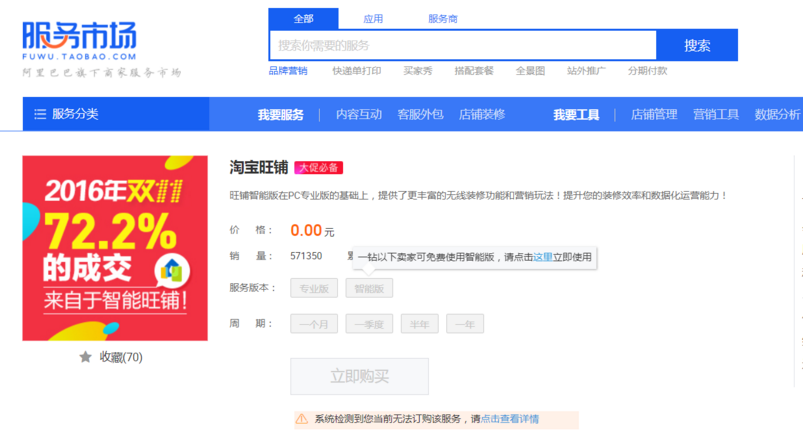
Task: Choose the 一季度 period option
Action: [369, 324]
